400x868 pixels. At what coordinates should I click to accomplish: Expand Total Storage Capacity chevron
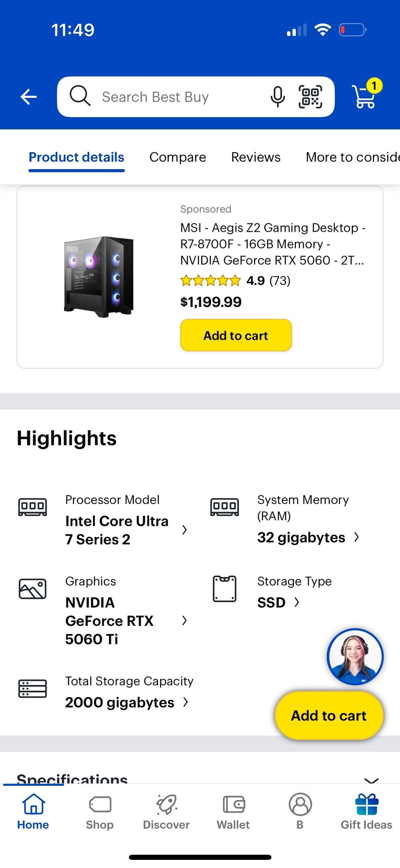186,702
